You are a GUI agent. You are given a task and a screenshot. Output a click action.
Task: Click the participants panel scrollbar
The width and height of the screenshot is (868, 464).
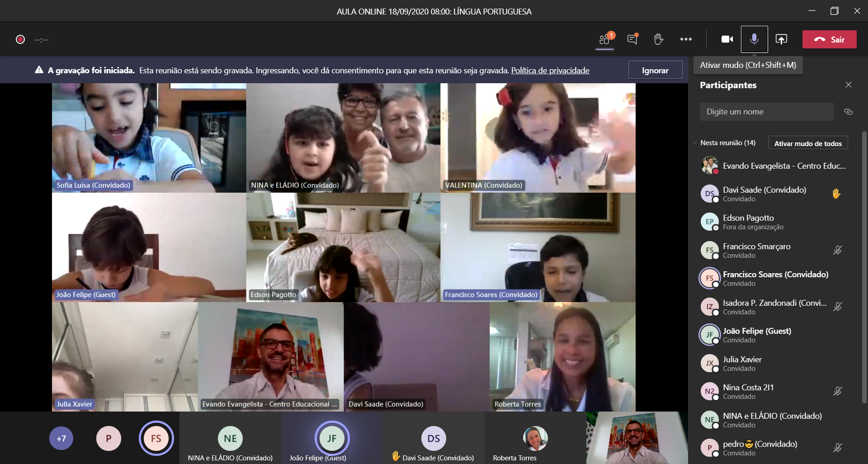point(864,267)
